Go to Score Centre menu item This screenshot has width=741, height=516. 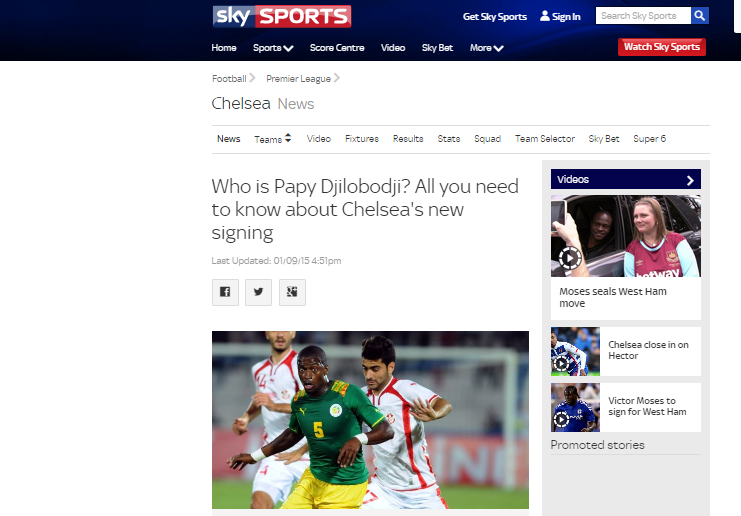coord(337,48)
